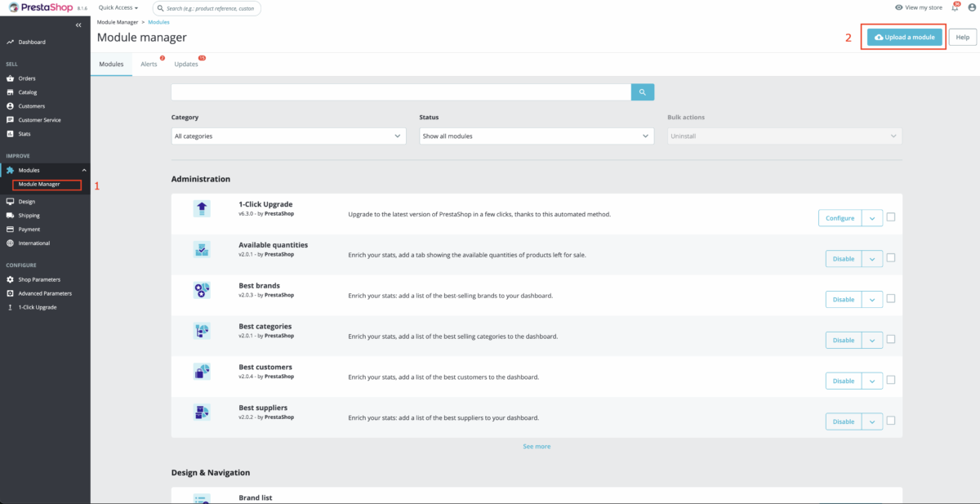This screenshot has width=980, height=504.
Task: Click the 1-Click Upgrade sidebar icon
Action: pyautogui.click(x=10, y=307)
